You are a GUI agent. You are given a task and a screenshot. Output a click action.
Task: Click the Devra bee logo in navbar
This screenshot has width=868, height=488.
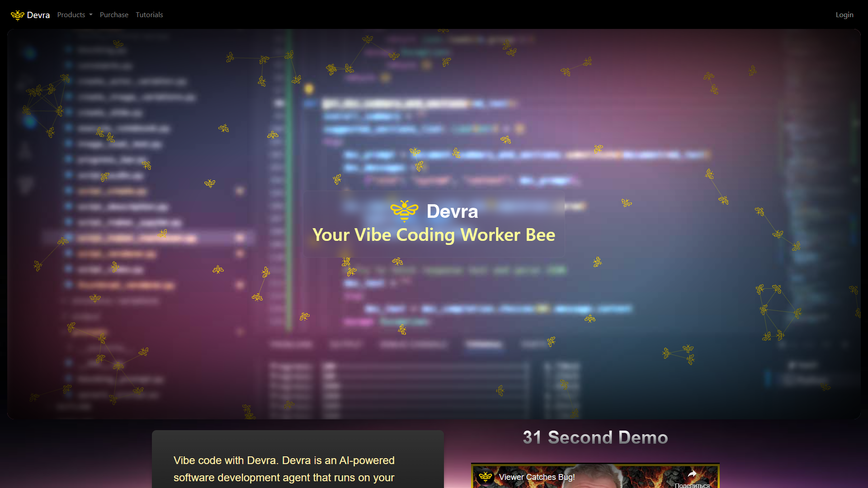click(18, 15)
